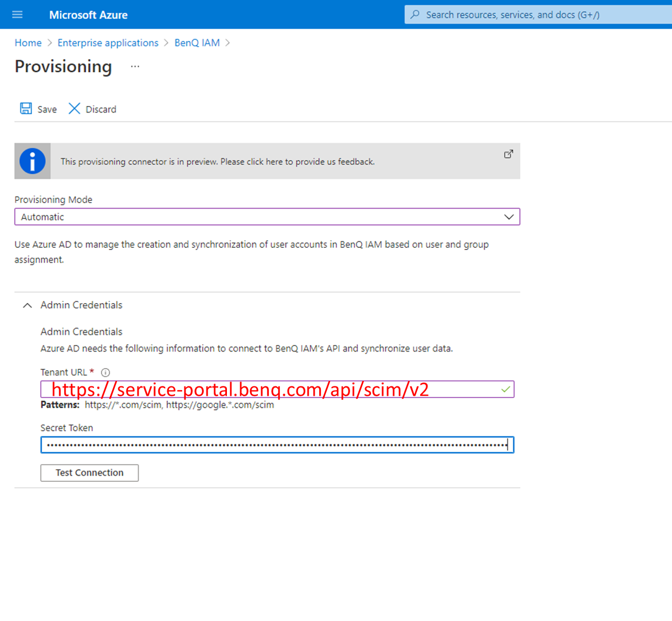Click the info icon beside Tenant URL
The width and height of the screenshot is (672, 621).
click(105, 372)
